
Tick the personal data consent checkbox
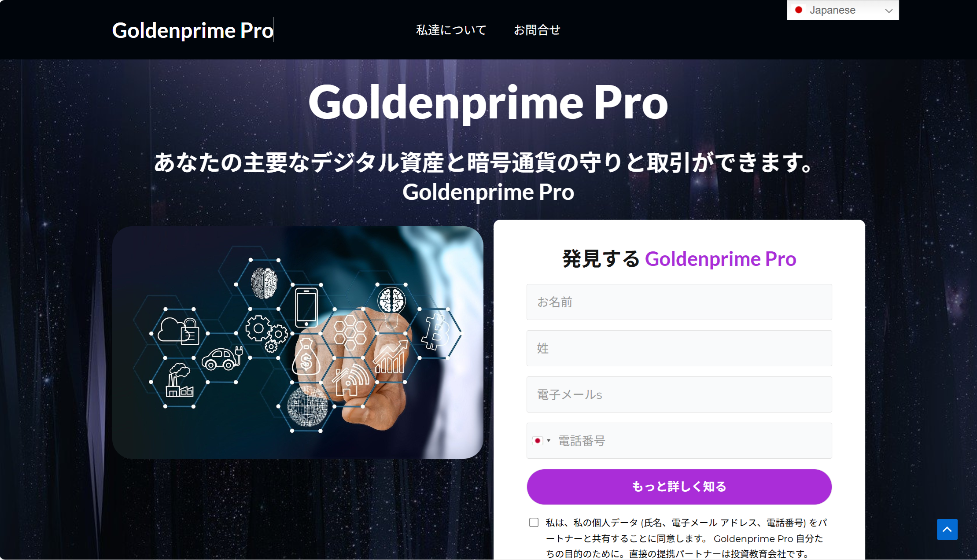pyautogui.click(x=534, y=522)
